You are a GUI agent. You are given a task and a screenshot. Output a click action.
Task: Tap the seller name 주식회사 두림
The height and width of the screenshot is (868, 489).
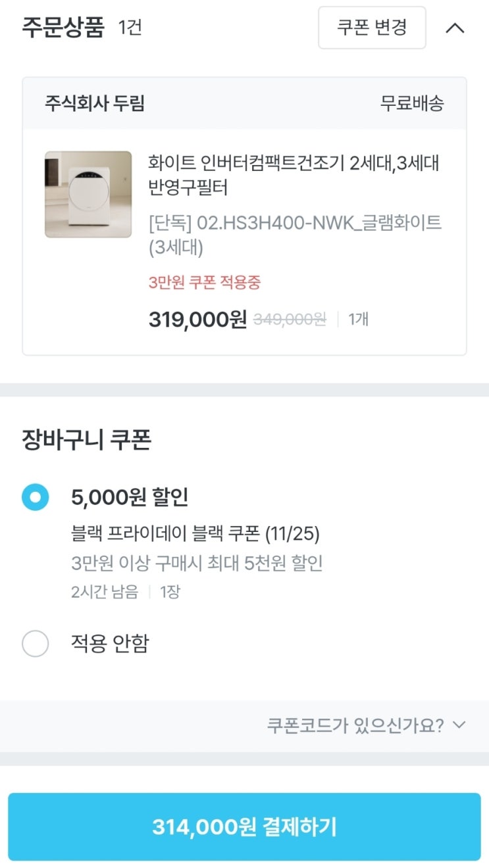pos(95,103)
